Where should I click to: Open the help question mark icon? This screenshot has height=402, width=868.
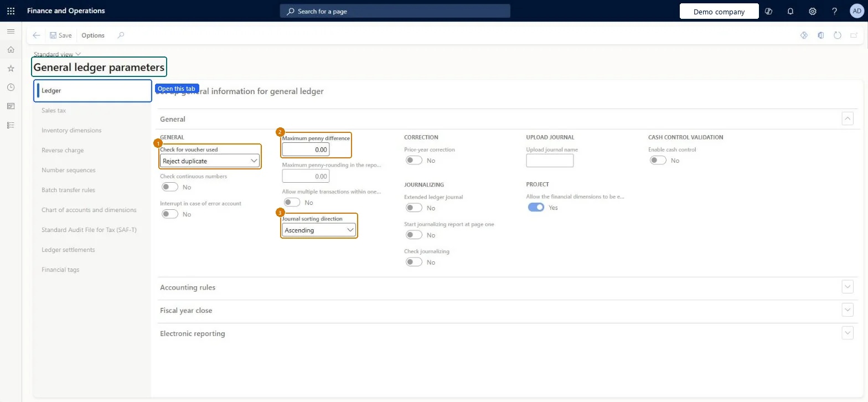pyautogui.click(x=835, y=11)
